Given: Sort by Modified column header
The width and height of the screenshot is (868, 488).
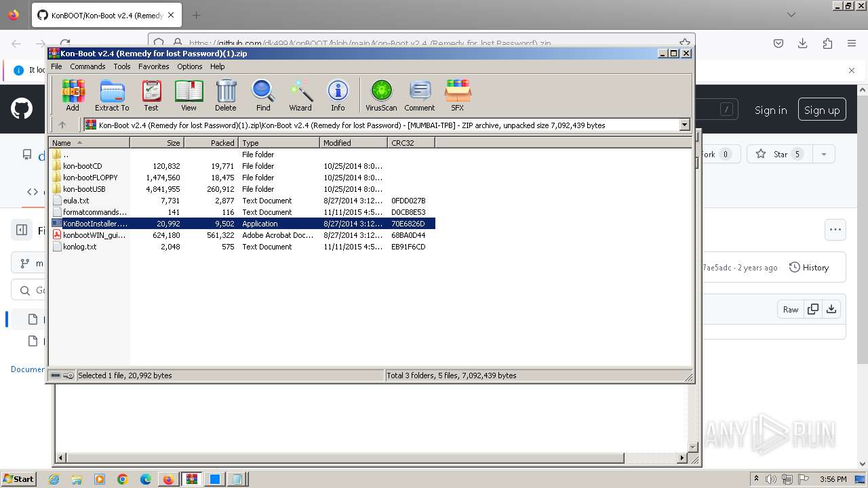Looking at the screenshot, I should coord(353,143).
